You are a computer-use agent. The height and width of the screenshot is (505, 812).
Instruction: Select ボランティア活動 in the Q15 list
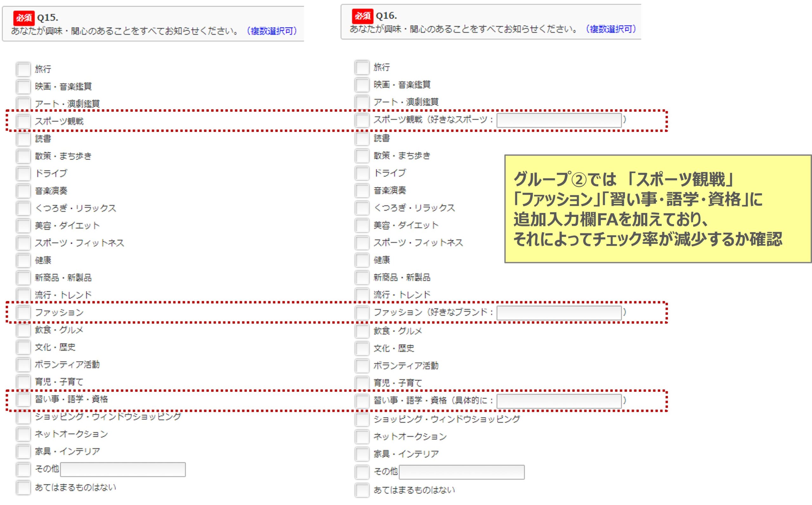23,365
